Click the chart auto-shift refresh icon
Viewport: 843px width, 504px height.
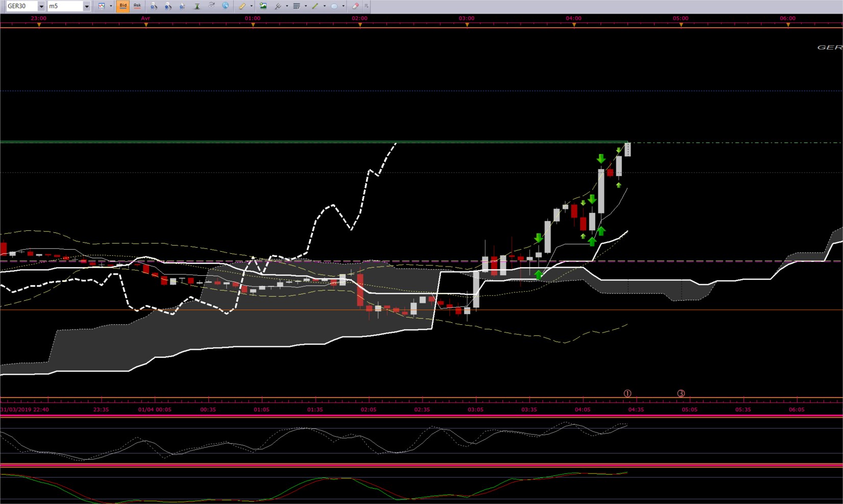click(x=211, y=6)
